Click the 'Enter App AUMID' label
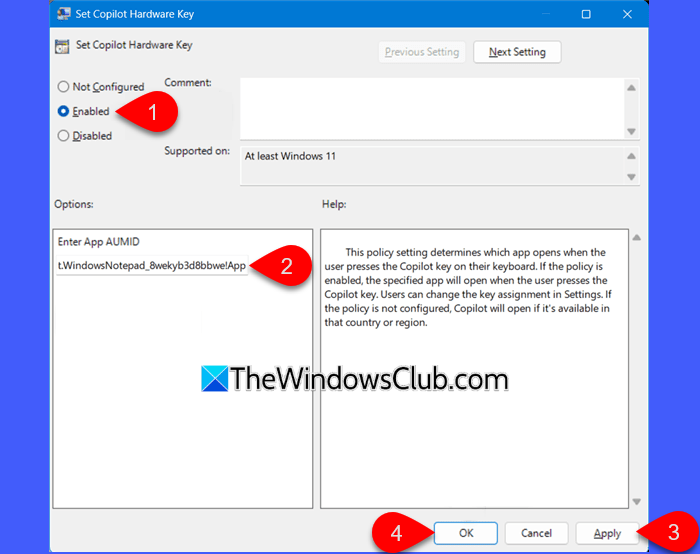 click(x=99, y=242)
